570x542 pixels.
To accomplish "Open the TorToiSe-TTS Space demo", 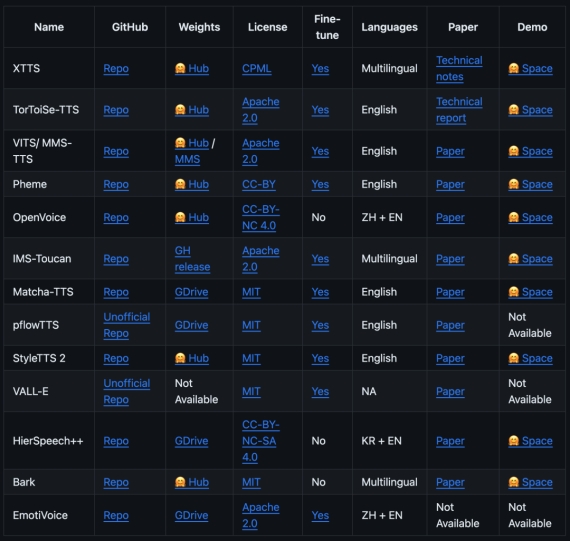I will click(530, 110).
